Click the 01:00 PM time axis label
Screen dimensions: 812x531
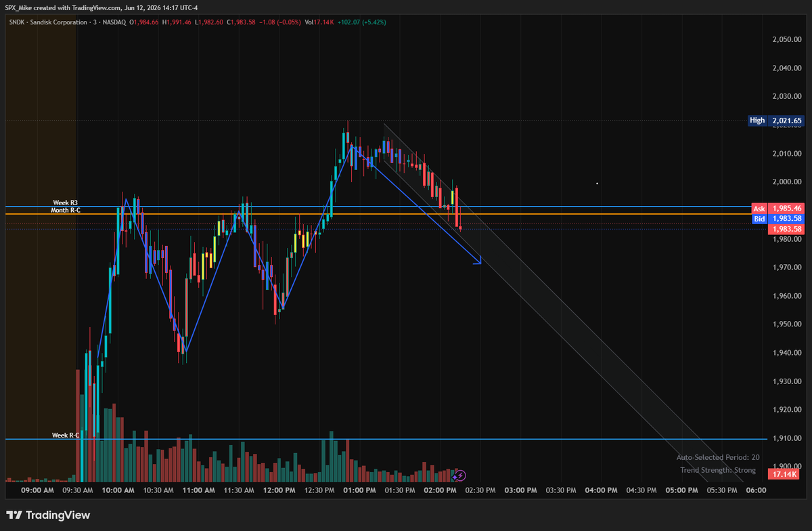click(x=359, y=490)
